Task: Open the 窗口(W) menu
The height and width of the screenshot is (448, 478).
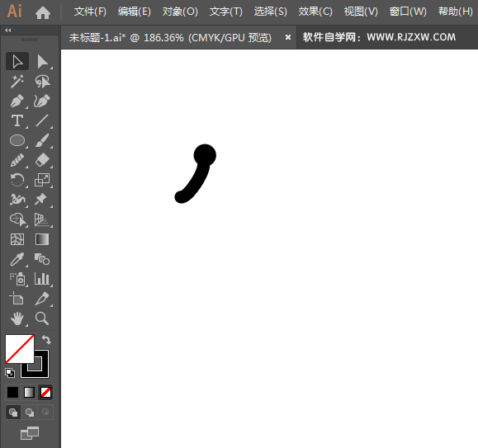Action: click(408, 12)
